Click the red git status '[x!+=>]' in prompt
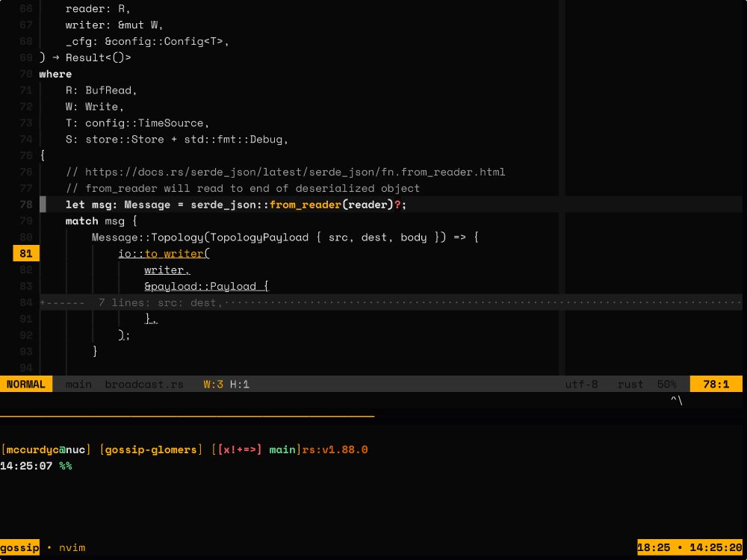Viewport: 747px width, 560px height. coord(240,449)
